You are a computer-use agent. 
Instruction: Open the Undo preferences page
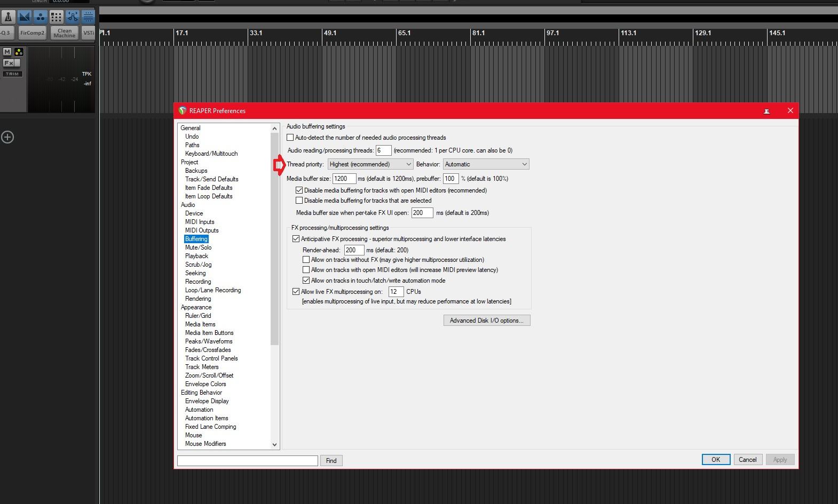(192, 137)
